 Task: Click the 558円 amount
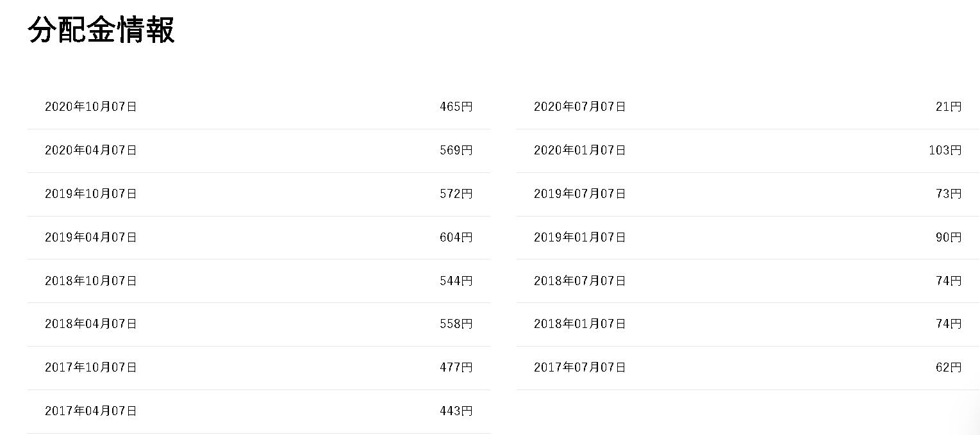tap(456, 324)
